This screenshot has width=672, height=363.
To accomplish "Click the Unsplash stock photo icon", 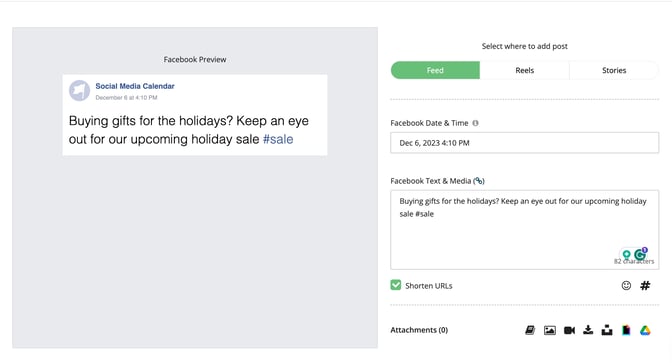I will click(607, 330).
